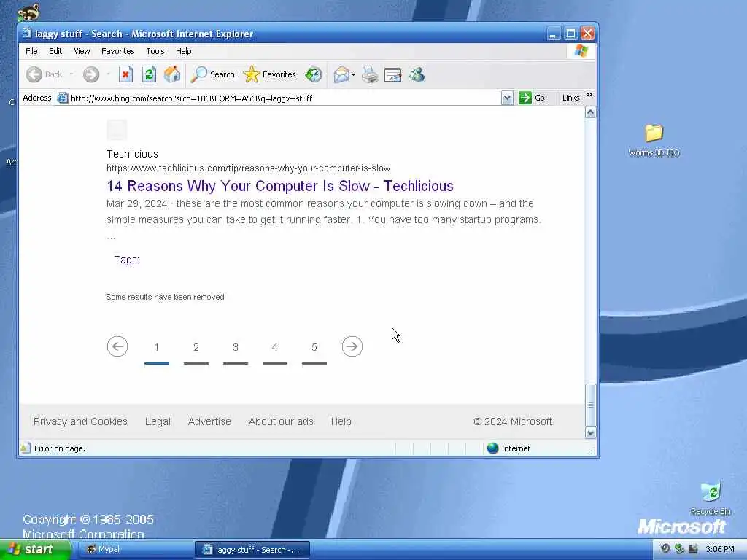The height and width of the screenshot is (560, 747).
Task: Go to previous results page arrow
Action: (117, 346)
